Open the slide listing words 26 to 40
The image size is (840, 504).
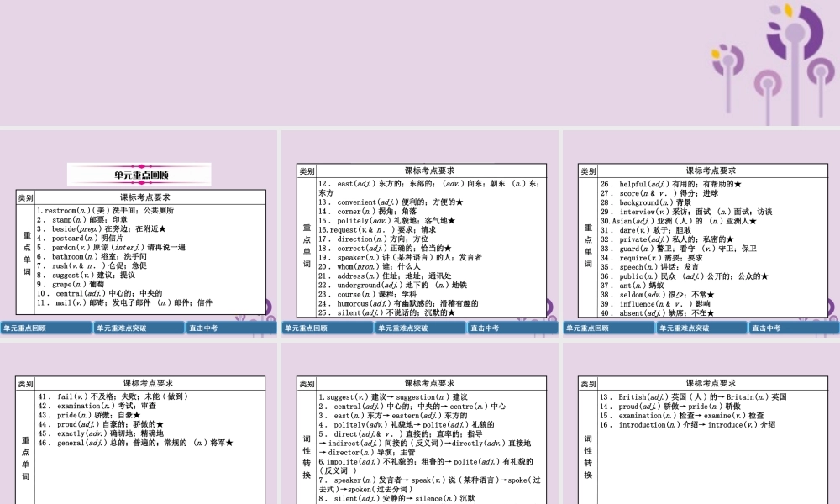click(x=701, y=234)
